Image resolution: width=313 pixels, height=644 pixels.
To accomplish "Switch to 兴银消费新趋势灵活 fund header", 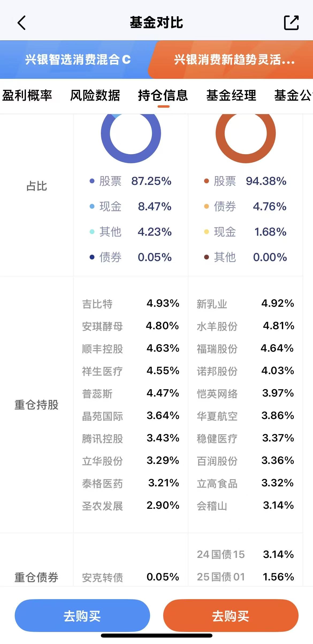I will 234,60.
